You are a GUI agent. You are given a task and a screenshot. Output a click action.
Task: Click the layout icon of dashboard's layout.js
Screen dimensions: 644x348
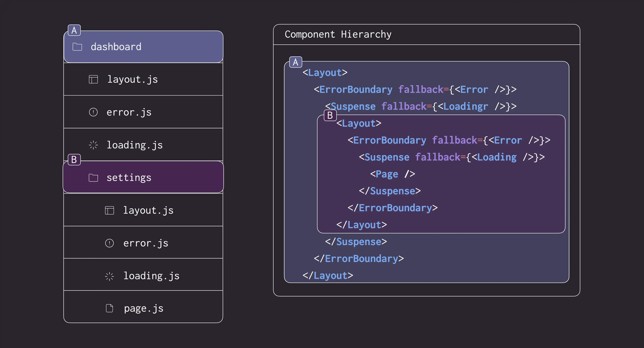(93, 79)
